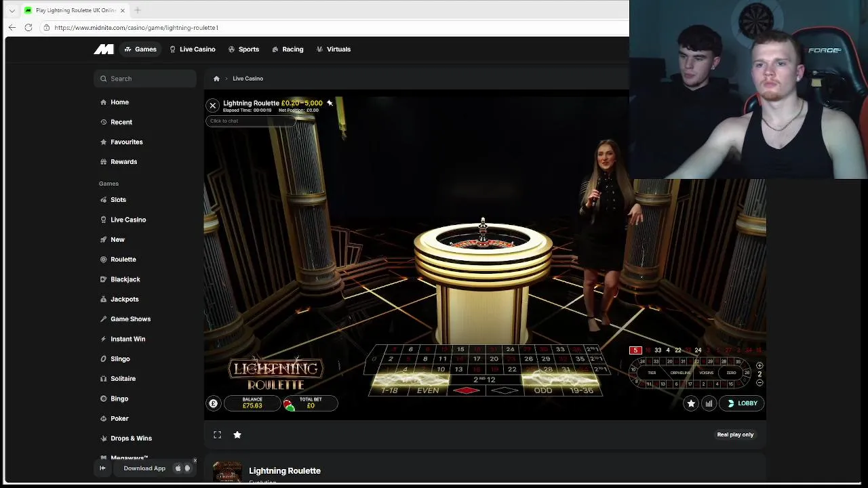This screenshot has height=488, width=868.
Task: Click the pin icon beside bet limits
Action: (330, 103)
